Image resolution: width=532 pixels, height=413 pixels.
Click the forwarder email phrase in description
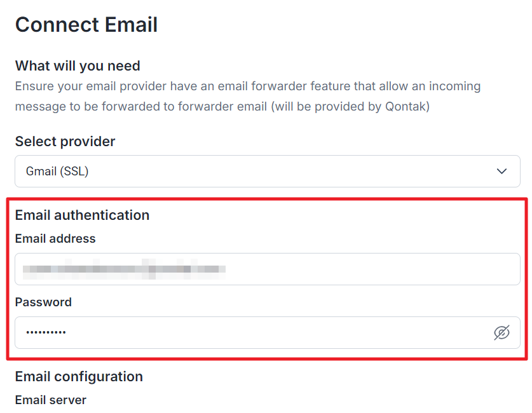222,107
